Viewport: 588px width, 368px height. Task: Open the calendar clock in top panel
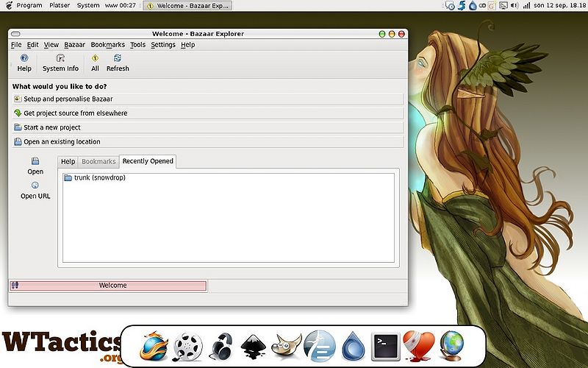click(x=559, y=5)
